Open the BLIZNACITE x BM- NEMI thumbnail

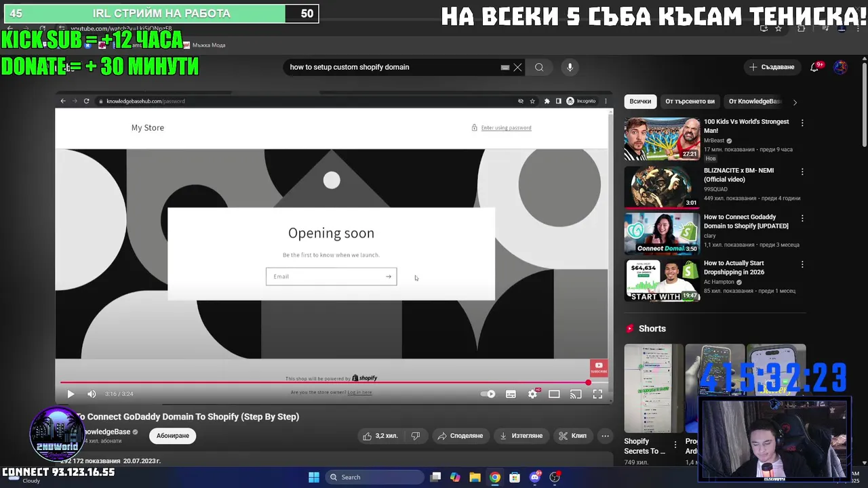662,186
